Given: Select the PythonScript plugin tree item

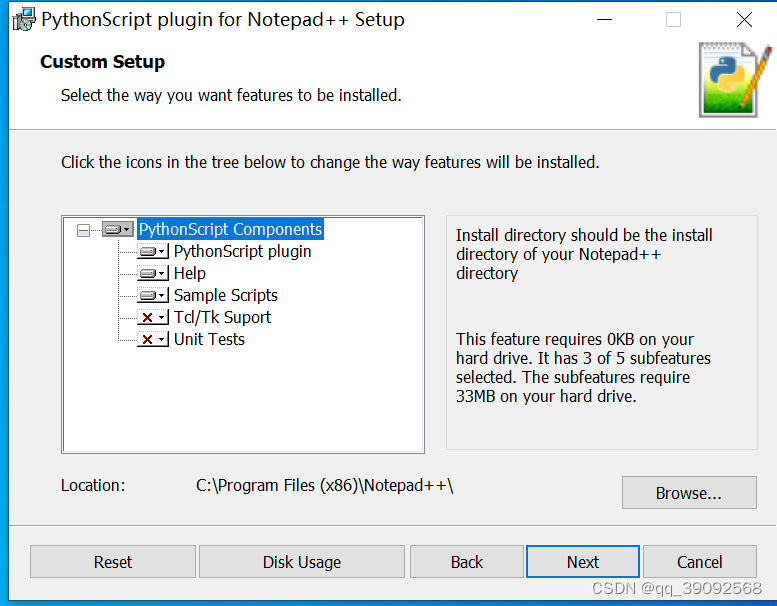Looking at the screenshot, I should coord(242,252).
